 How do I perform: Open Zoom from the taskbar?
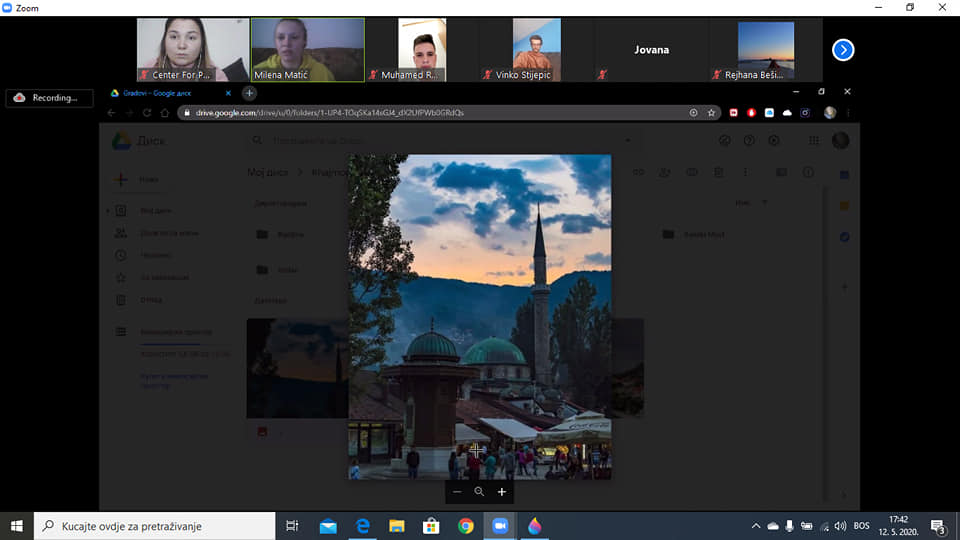pos(500,526)
